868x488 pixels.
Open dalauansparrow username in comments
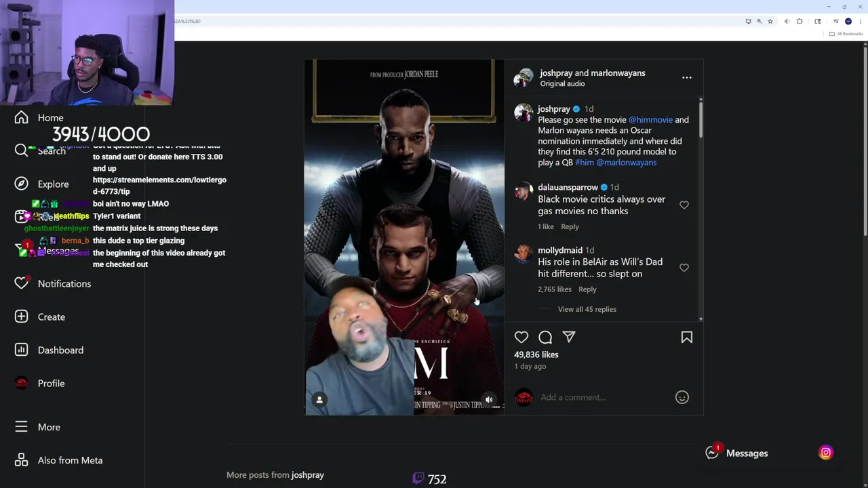tap(568, 187)
